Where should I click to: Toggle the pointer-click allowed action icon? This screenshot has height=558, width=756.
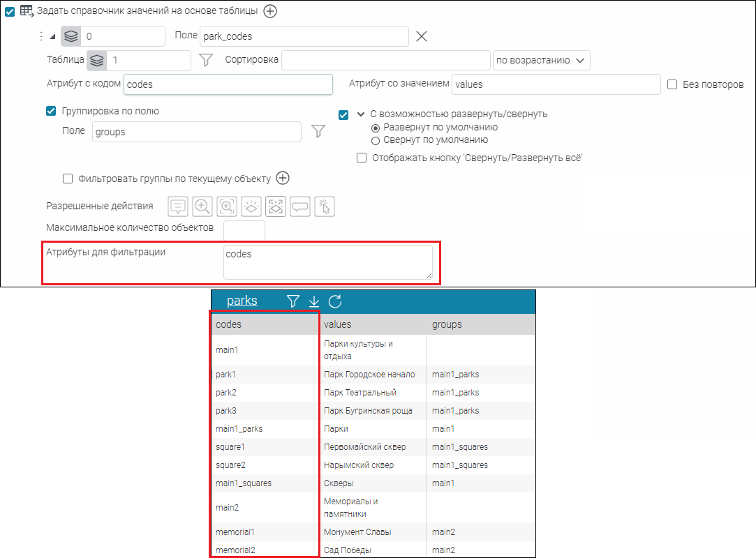[x=325, y=206]
